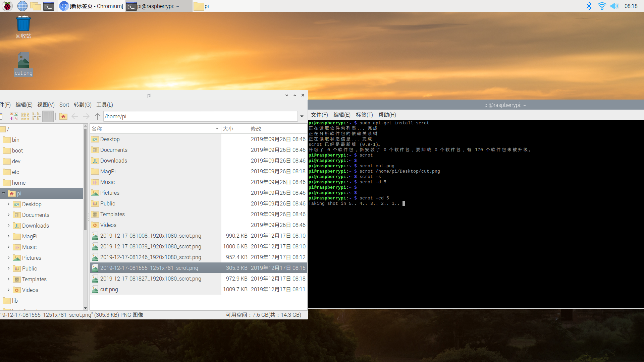644x362 pixels.
Task: Navigate up to parent folder
Action: pos(98,116)
